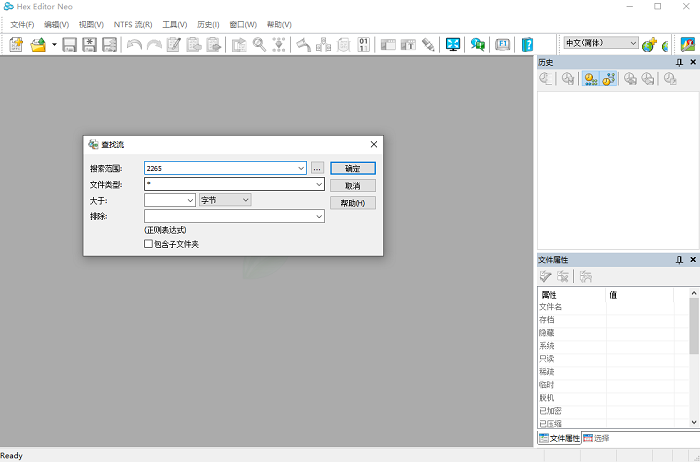Open the 字节 size unit dropdown
This screenshot has width=700, height=462.
tap(246, 200)
